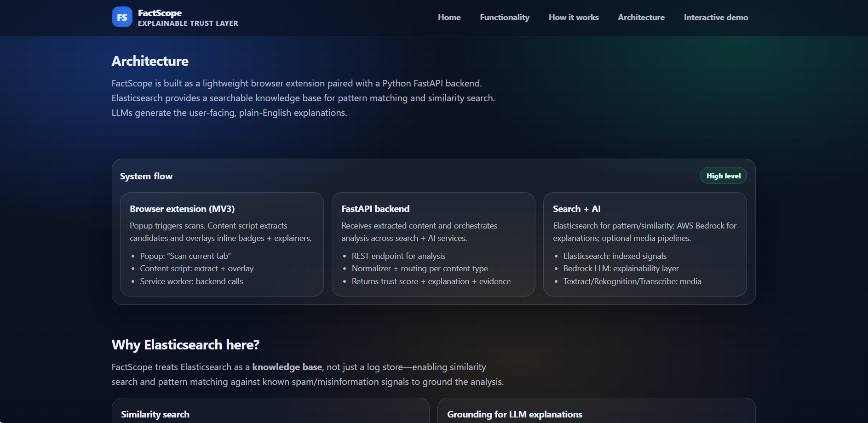Click the FS logo icon
This screenshot has height=423, width=868.
click(121, 17)
